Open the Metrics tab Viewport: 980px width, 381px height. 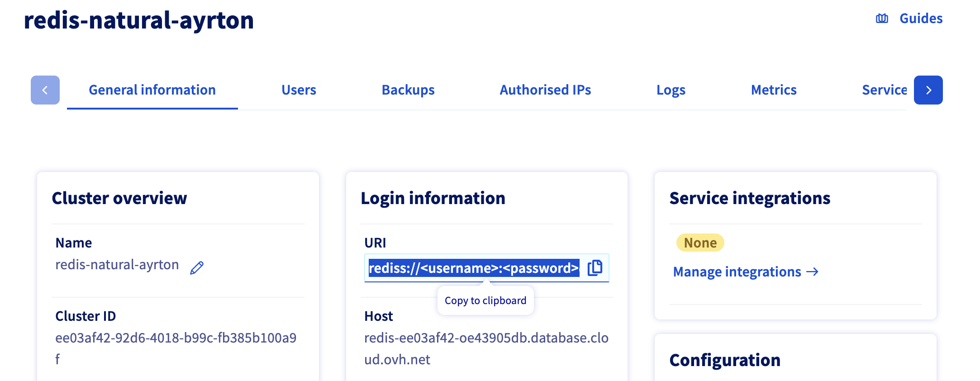(774, 90)
